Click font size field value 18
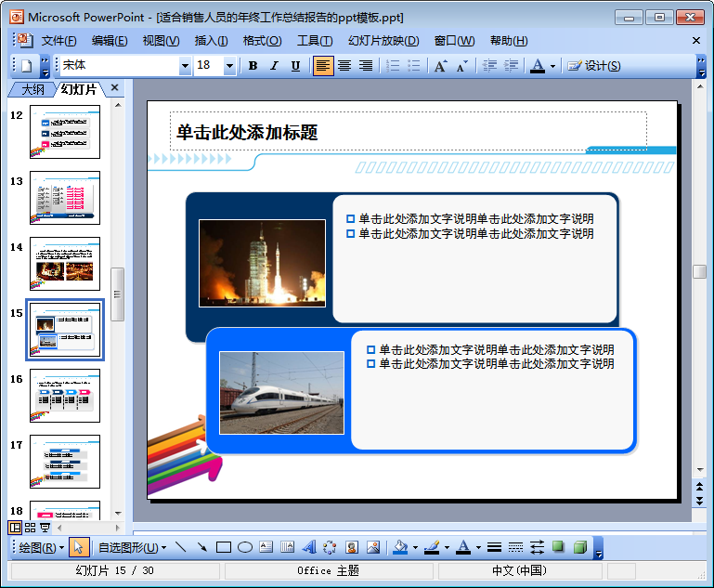The width and height of the screenshot is (714, 588). coord(209,66)
